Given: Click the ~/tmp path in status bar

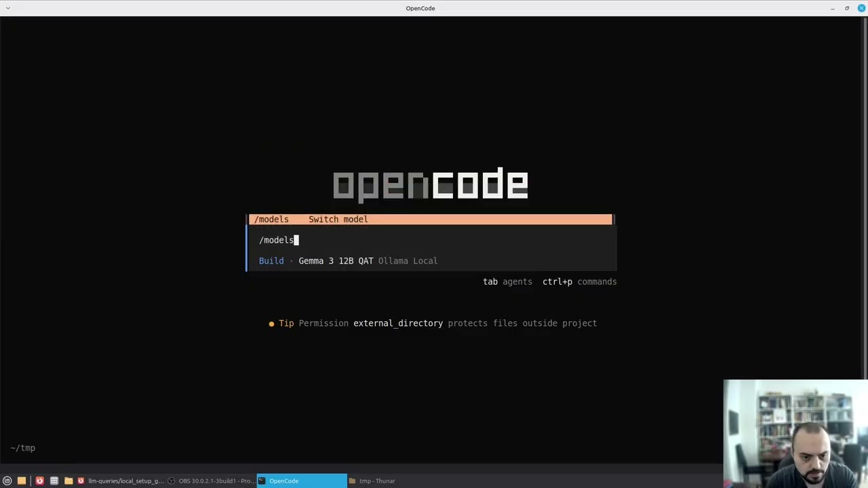Looking at the screenshot, I should (23, 448).
